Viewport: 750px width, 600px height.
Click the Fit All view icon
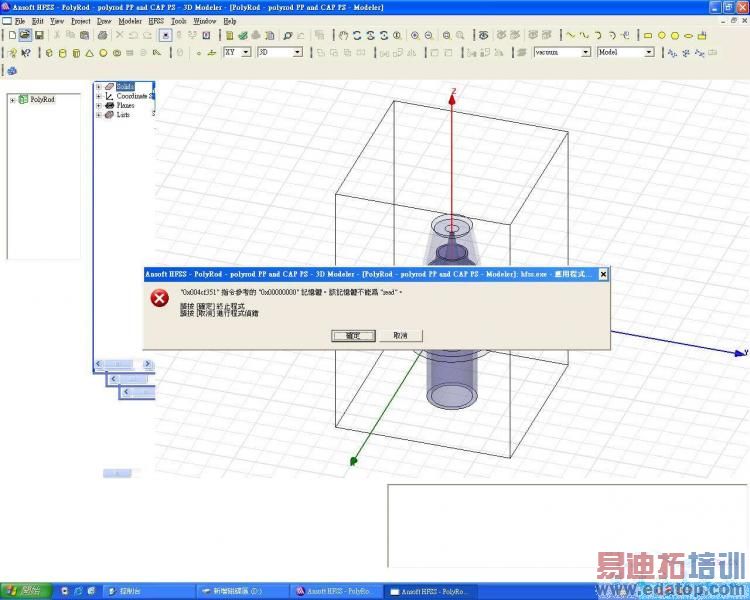[447, 35]
